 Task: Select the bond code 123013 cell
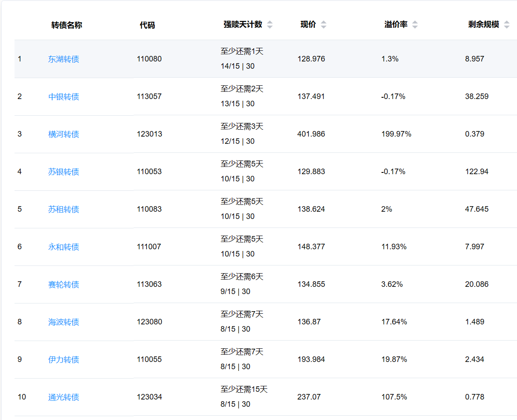point(149,134)
